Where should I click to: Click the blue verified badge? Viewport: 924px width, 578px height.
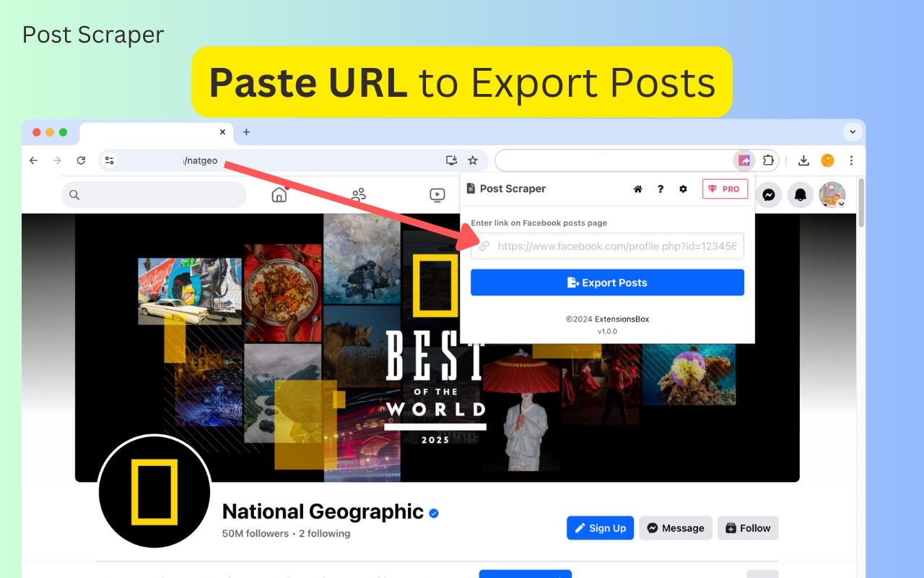coord(434,513)
